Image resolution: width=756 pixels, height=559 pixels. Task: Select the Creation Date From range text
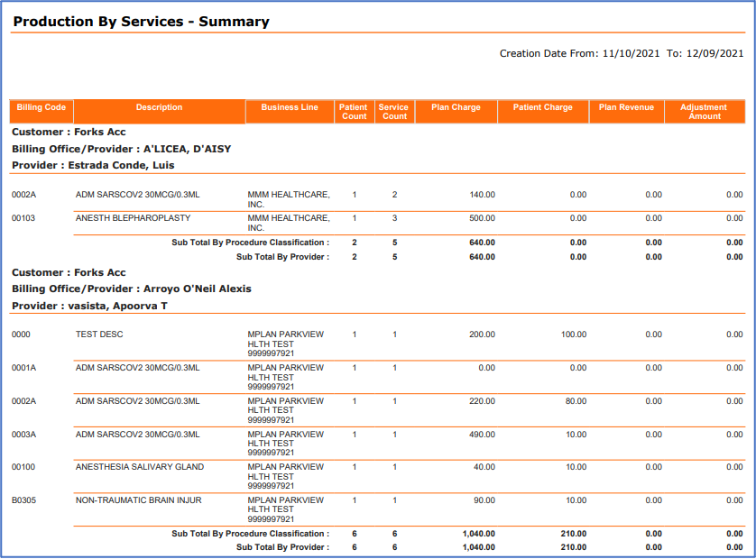[x=622, y=54]
